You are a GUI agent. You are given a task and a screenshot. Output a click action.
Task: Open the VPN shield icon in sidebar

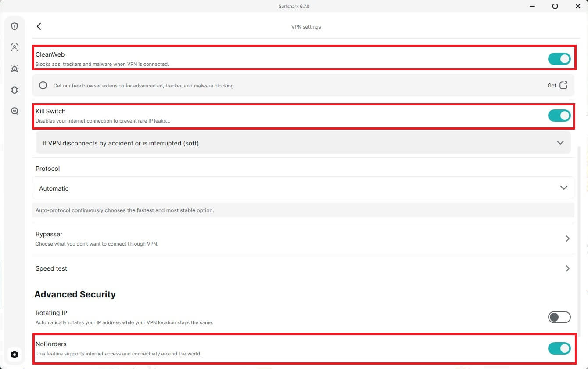14,26
